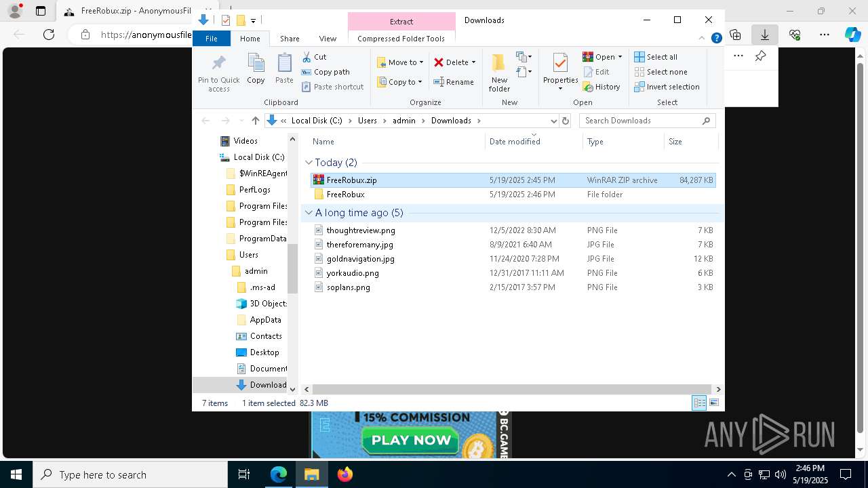Switch to large icons view layout
The height and width of the screenshot is (488, 868).
[x=713, y=403]
